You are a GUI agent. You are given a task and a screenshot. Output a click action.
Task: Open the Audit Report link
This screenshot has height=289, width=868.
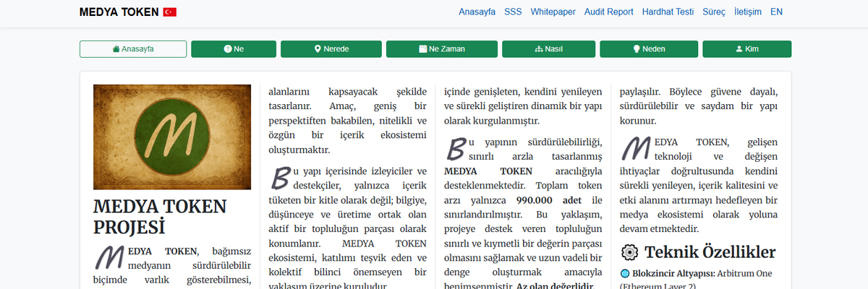(608, 12)
